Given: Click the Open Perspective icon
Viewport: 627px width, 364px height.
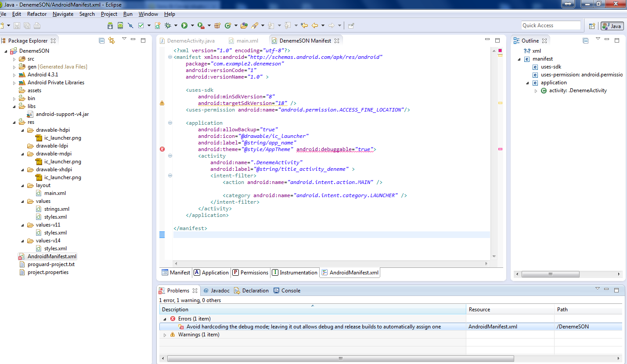Looking at the screenshot, I should [x=592, y=26].
